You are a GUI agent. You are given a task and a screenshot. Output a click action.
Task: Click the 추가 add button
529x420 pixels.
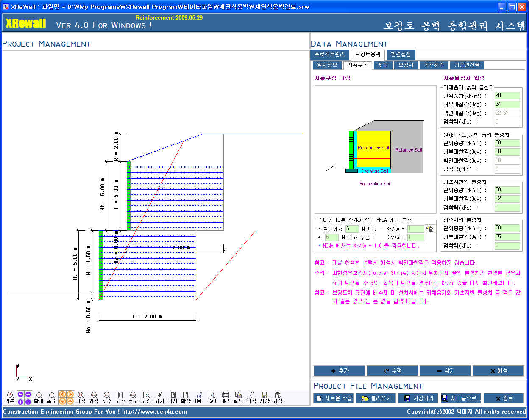coord(339,370)
